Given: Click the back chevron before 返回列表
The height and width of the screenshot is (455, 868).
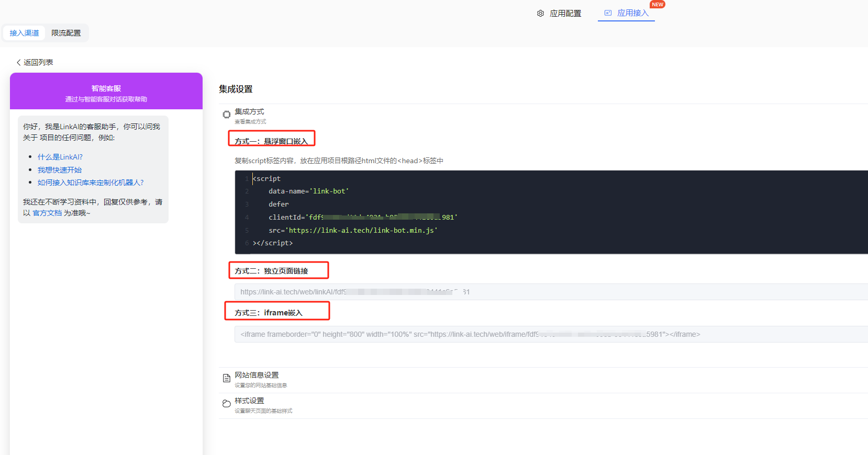Looking at the screenshot, I should [x=19, y=62].
